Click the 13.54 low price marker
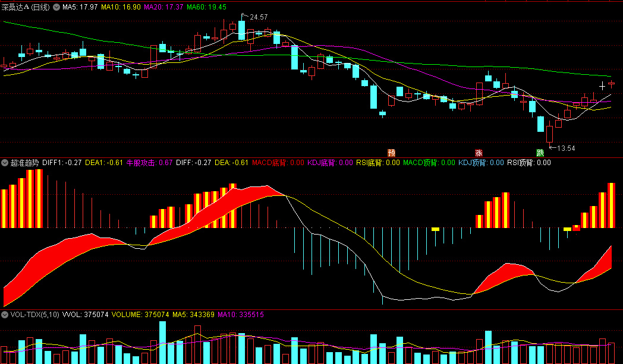Screen dimensions: 623x364 pos(566,148)
